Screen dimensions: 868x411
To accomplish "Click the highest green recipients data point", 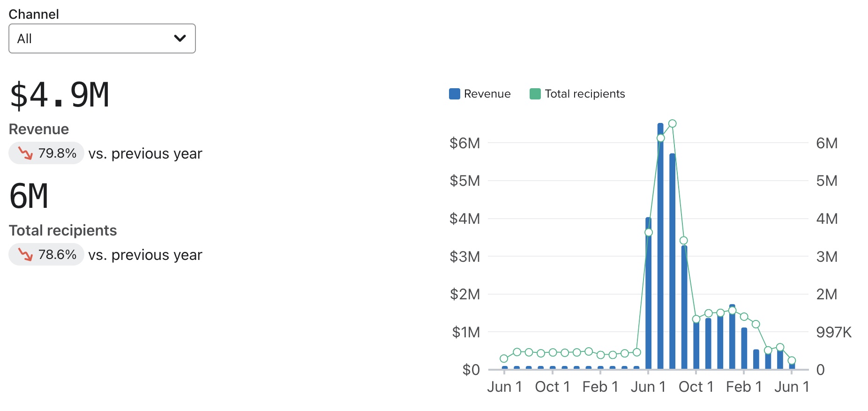I will click(673, 123).
